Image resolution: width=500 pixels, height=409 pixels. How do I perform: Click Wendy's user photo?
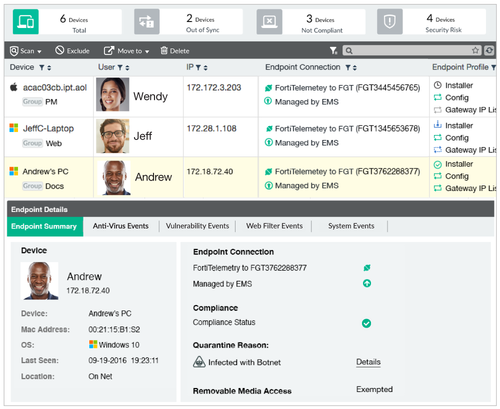[113, 95]
